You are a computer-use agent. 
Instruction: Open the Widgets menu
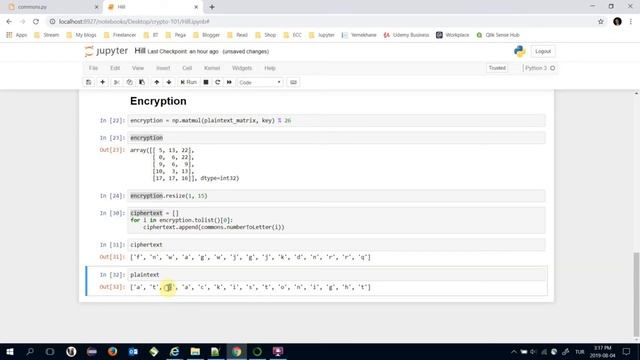(242, 68)
